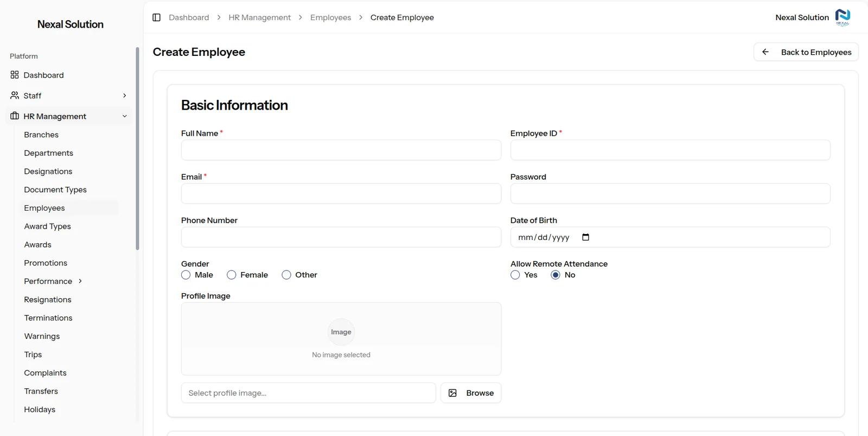Click the back arrow icon
Screen dimensions: 868x436
765,52
